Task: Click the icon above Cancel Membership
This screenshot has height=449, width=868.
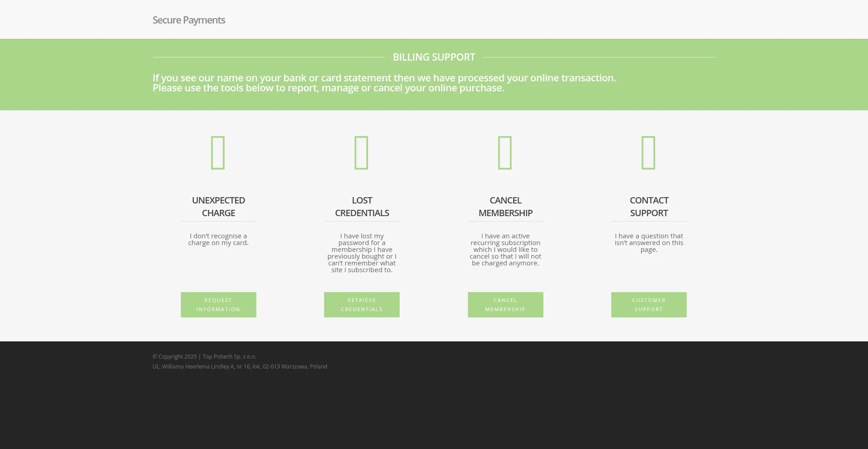Action: click(x=505, y=152)
